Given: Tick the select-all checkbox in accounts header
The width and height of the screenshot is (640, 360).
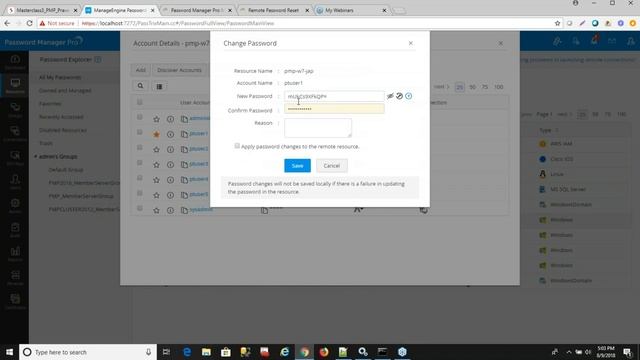Looking at the screenshot, I should [140, 102].
